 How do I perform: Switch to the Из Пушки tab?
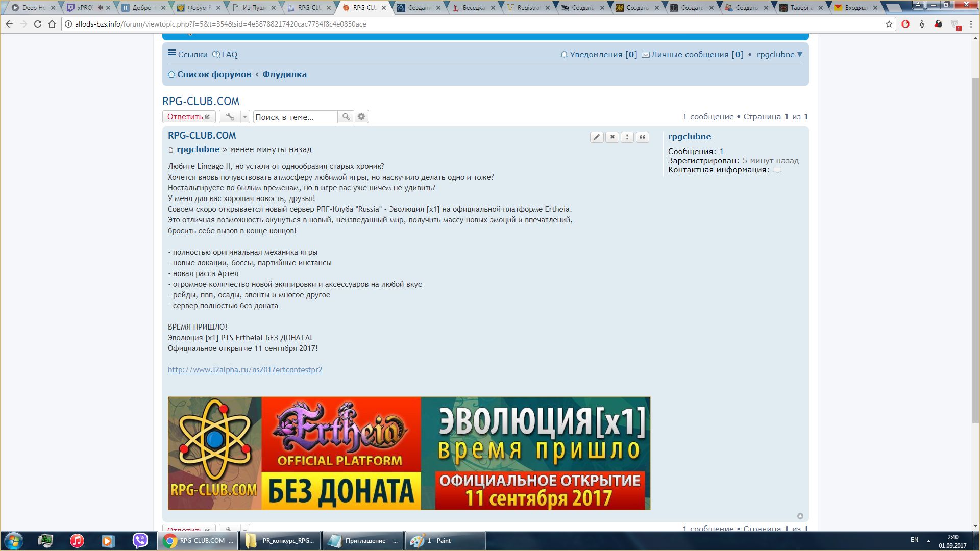pos(254,8)
